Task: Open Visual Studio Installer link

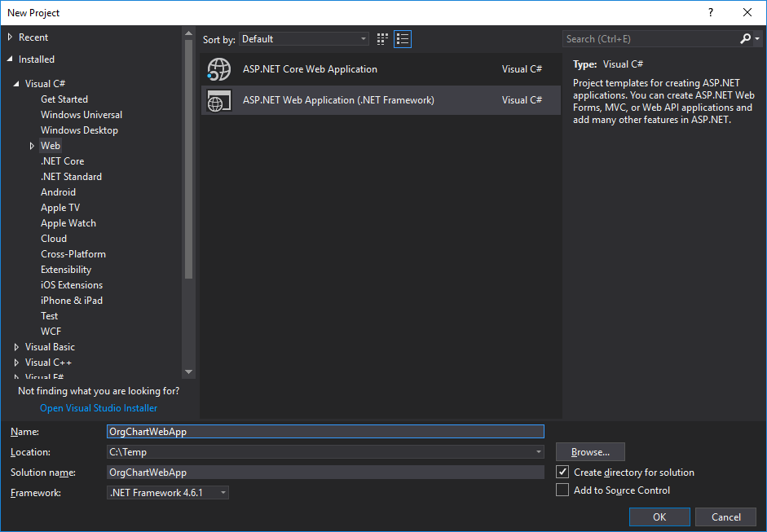Action: pyautogui.click(x=99, y=408)
